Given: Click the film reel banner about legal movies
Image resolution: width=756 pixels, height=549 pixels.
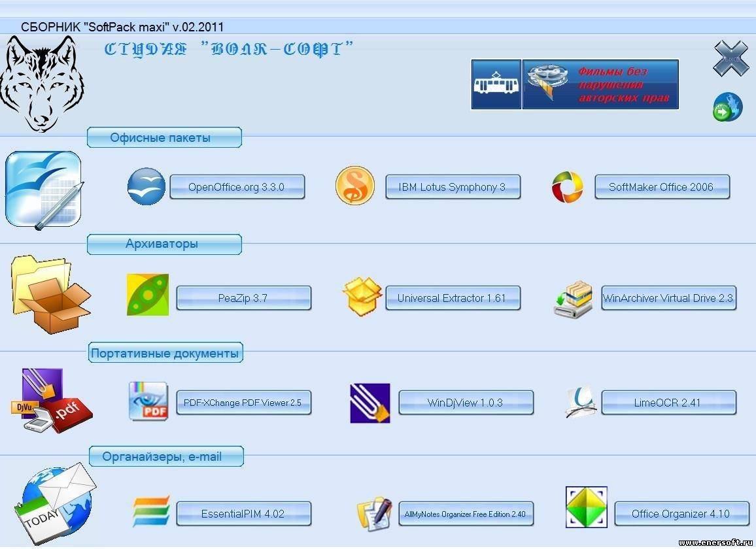Looking at the screenshot, I should coord(601,84).
